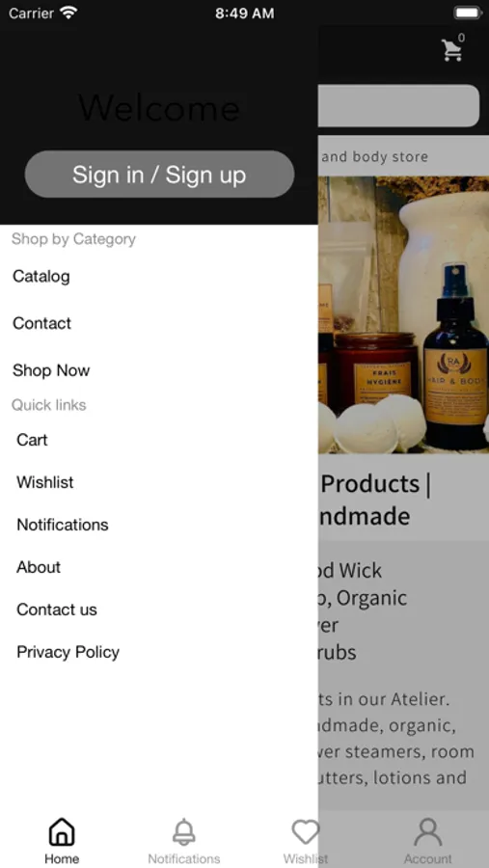Tap the Home house icon
489x868 pixels.
tap(62, 832)
